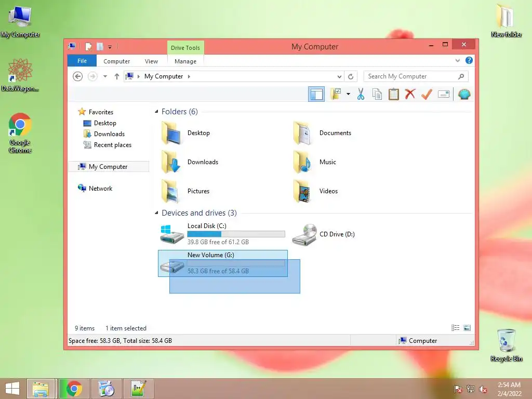Image resolution: width=532 pixels, height=399 pixels.
Task: Collapse the Devices and drives (3) group
Action: pos(156,212)
